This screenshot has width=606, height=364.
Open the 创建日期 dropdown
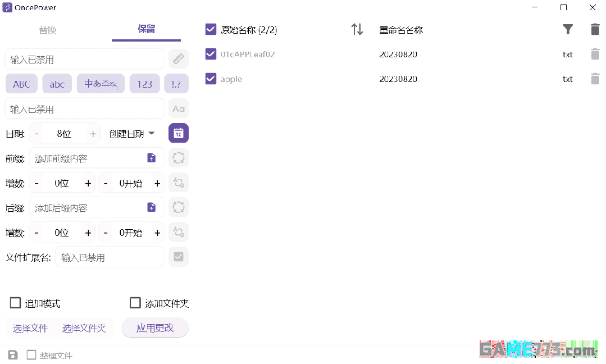[131, 133]
